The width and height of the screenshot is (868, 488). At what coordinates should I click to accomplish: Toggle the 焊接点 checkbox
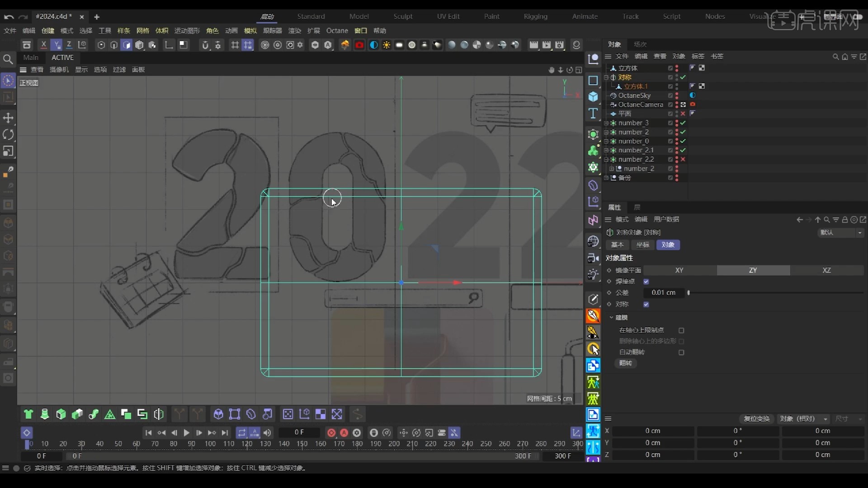tap(646, 282)
